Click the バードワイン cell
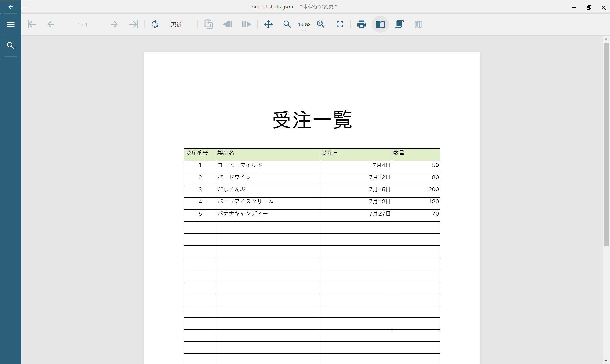This screenshot has height=364, width=610. (268, 179)
